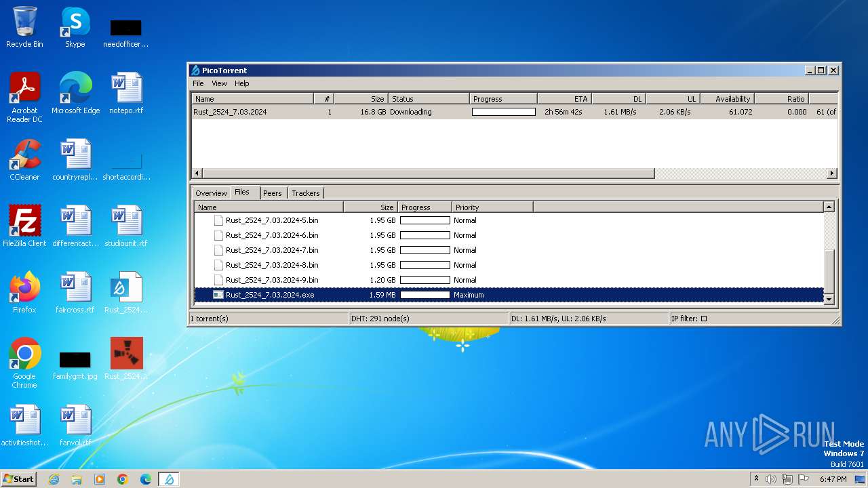868x488 pixels.
Task: Open familygmt.jpg image file
Action: click(x=75, y=366)
